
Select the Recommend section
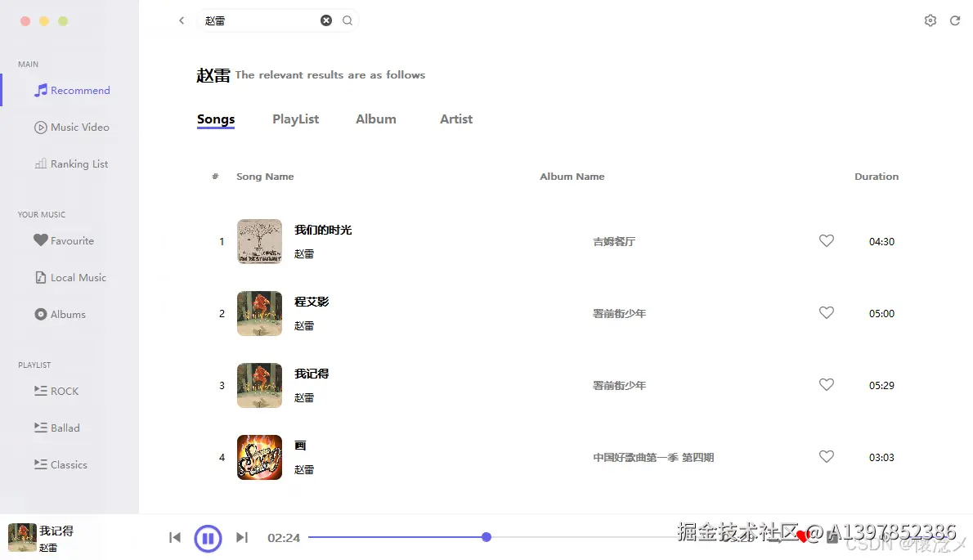pyautogui.click(x=78, y=90)
